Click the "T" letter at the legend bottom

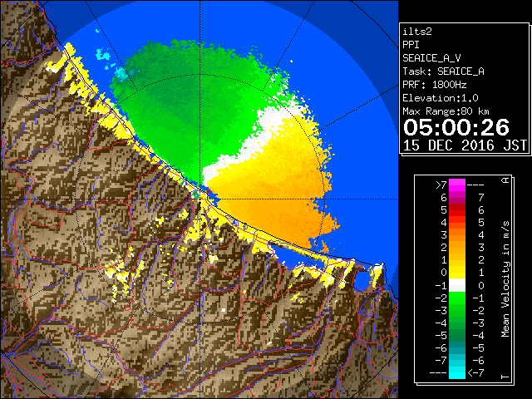point(505,377)
